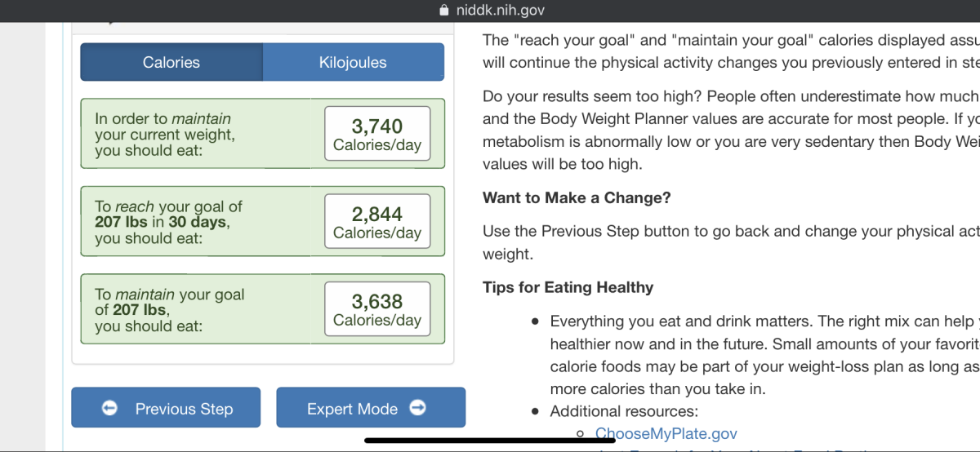This screenshot has height=452, width=980.
Task: Tap the niddk.nih.gov address text
Action: coord(500,11)
